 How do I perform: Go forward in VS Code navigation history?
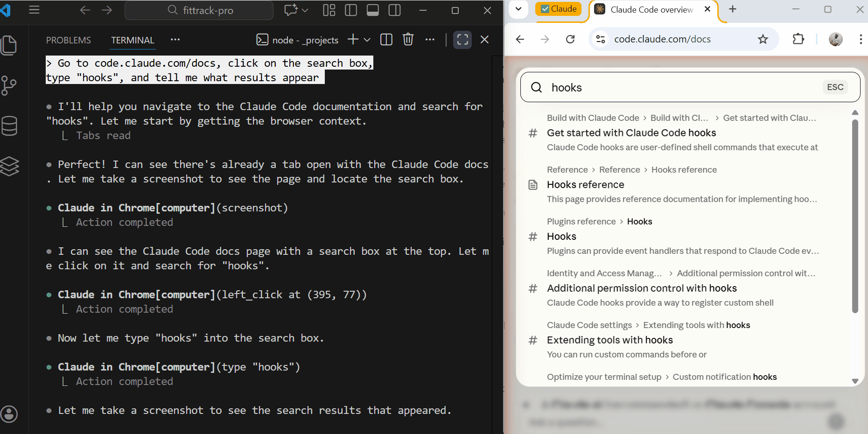(107, 10)
